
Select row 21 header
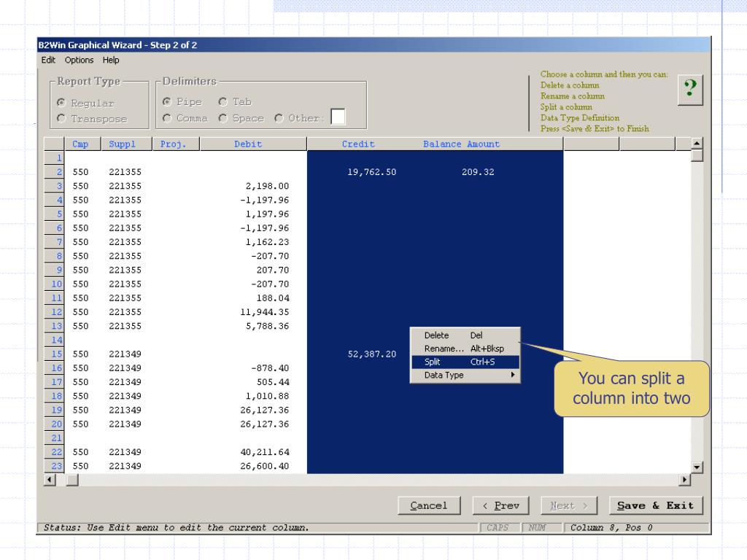click(54, 438)
